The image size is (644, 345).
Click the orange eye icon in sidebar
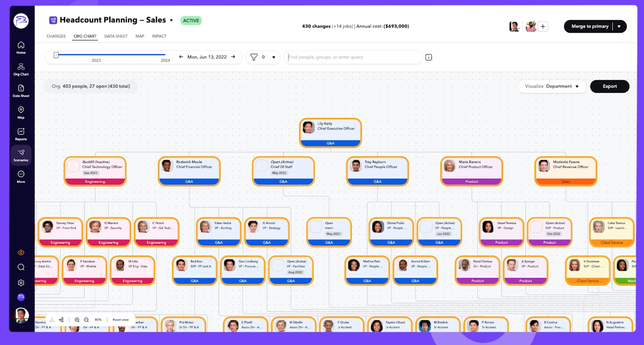[x=21, y=253]
